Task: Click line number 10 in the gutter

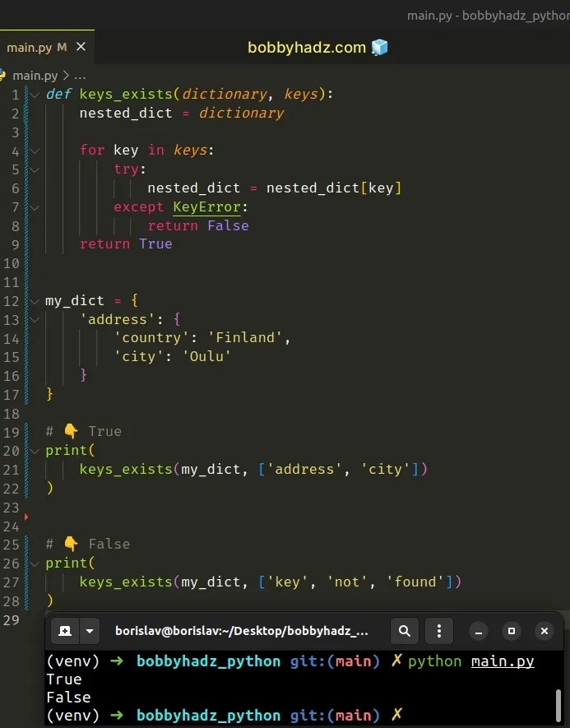Action: (12, 264)
